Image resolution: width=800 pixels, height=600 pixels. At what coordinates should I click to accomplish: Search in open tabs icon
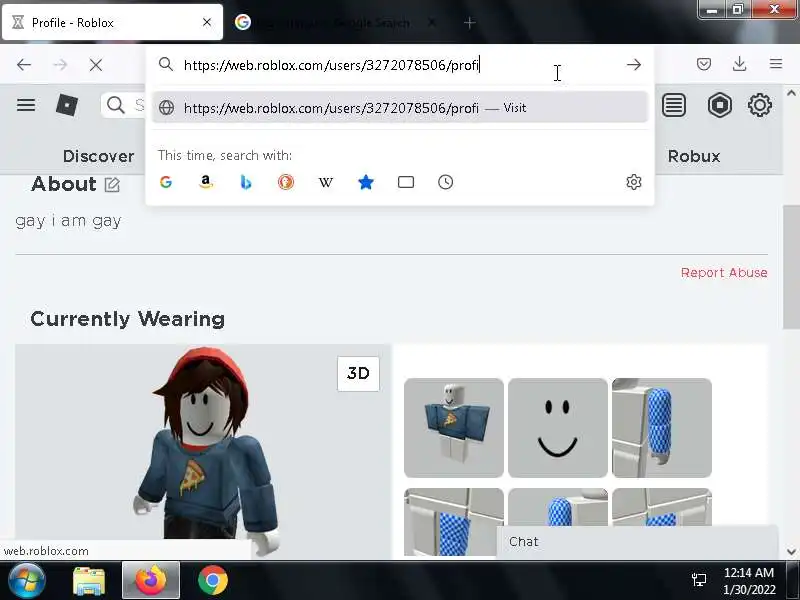tap(406, 182)
